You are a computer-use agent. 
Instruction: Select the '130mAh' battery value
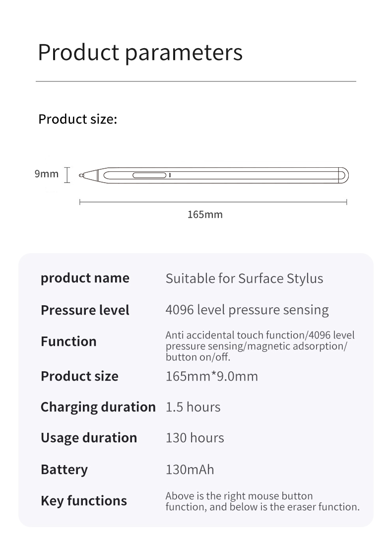point(190,470)
